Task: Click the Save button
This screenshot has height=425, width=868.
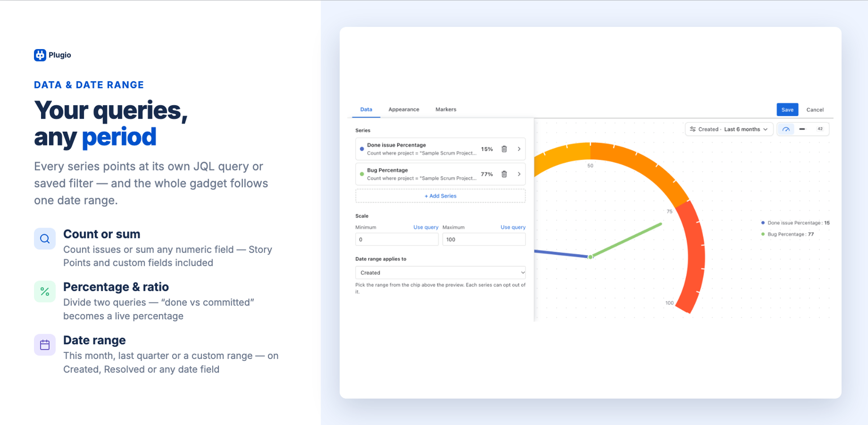Action: [787, 110]
